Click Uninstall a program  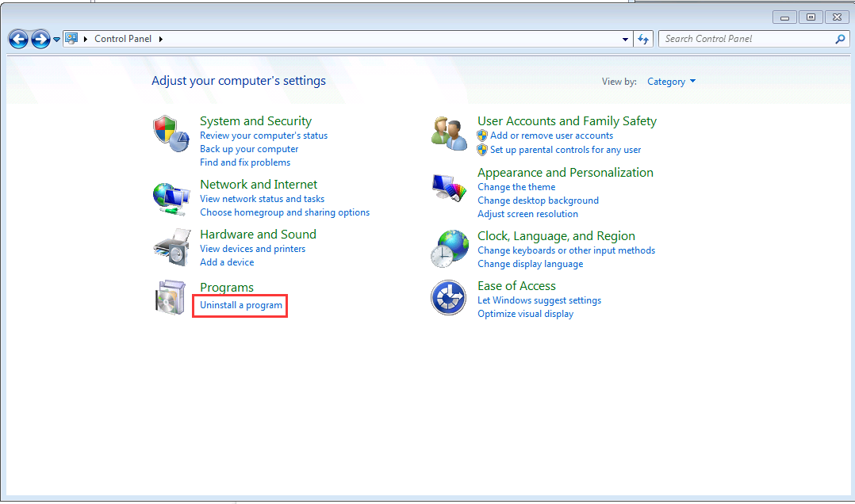(x=241, y=305)
